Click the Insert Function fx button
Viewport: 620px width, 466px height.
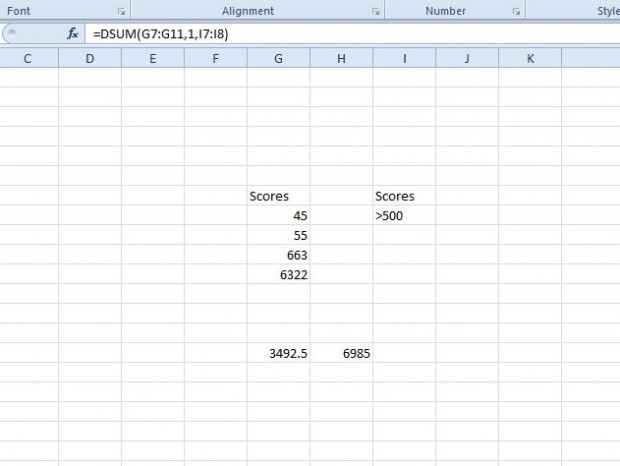[72, 33]
